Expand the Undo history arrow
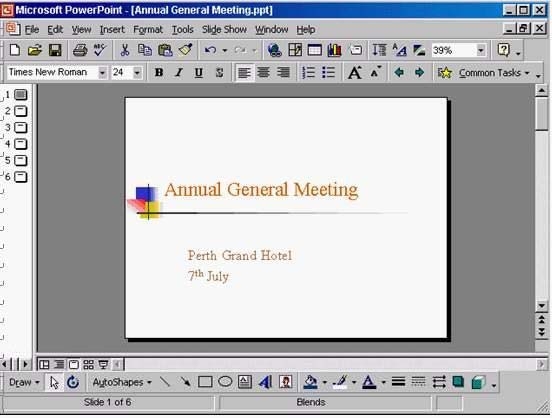Image resolution: width=552 pixels, height=418 pixels. pyautogui.click(x=225, y=50)
